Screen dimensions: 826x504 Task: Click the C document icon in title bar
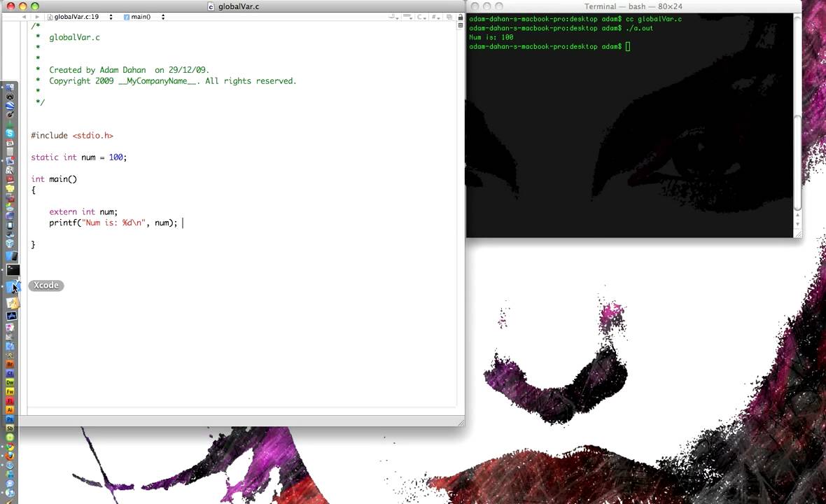[211, 6]
